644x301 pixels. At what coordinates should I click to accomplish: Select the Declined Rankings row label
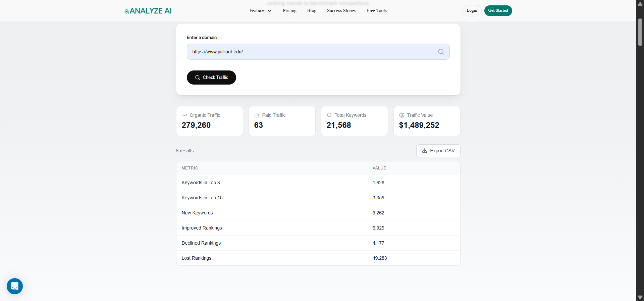201,243
